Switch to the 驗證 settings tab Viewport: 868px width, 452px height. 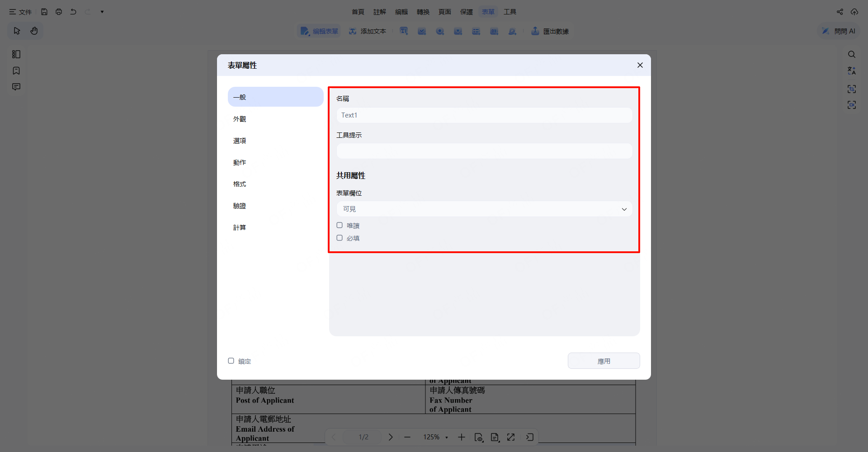click(x=240, y=206)
